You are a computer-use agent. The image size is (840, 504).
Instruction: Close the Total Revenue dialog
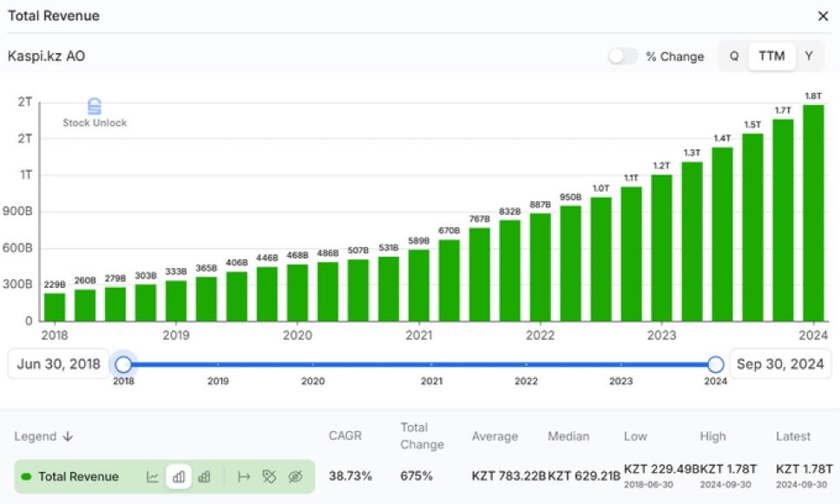coord(823,16)
